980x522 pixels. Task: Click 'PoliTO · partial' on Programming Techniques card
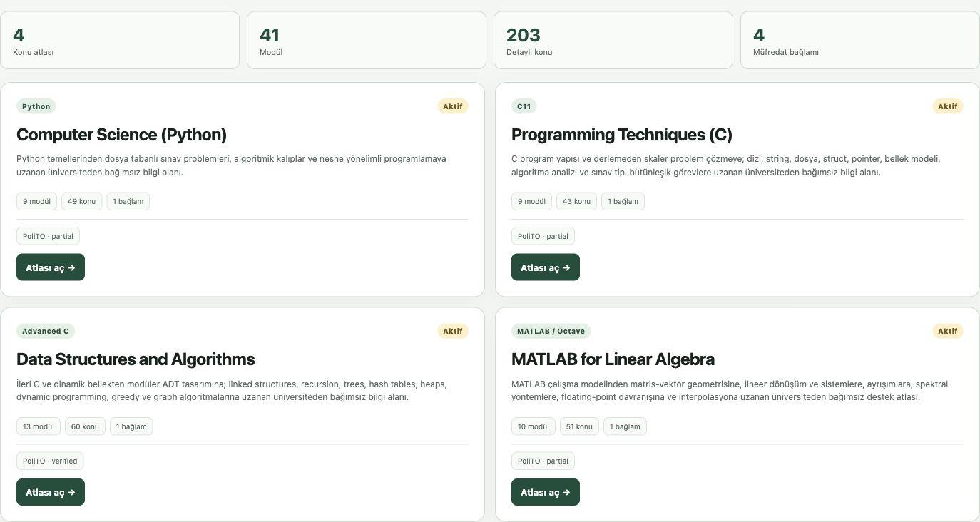[543, 236]
